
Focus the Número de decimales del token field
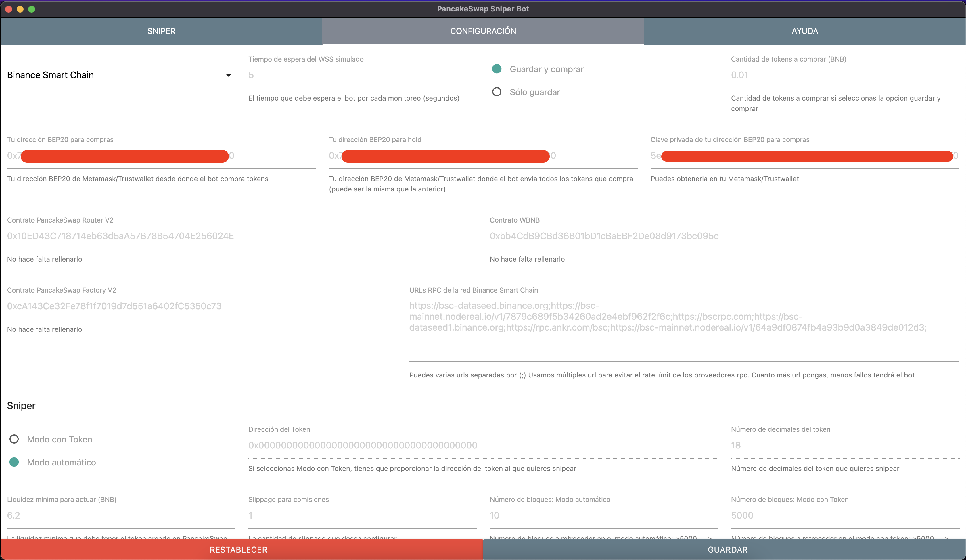tap(845, 445)
